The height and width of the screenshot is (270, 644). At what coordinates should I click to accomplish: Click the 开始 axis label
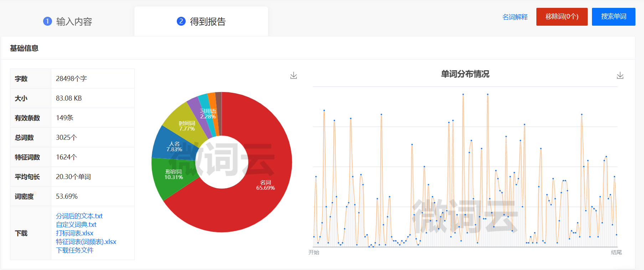click(x=314, y=252)
